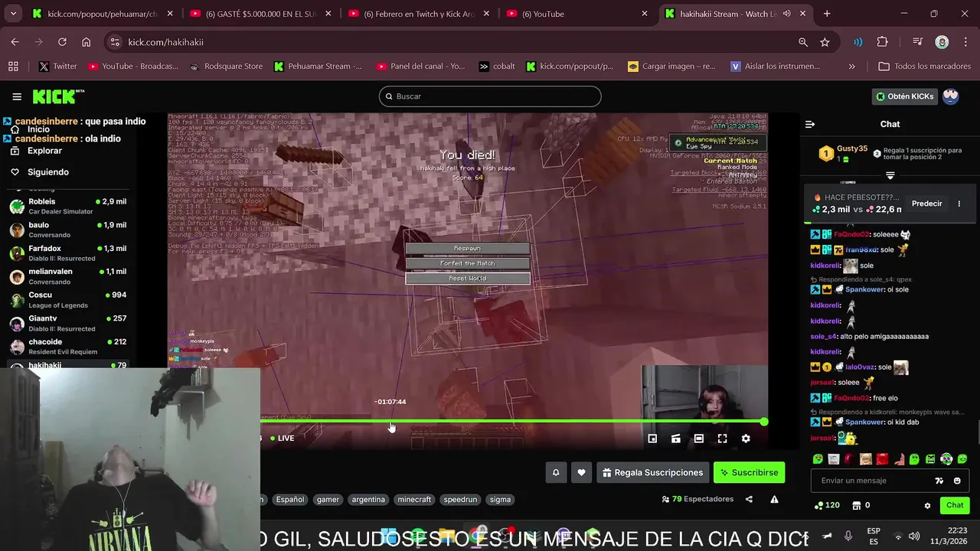Screen dimensions: 980x551
Task: Click chat translate icon in message box
Action: pos(939,481)
